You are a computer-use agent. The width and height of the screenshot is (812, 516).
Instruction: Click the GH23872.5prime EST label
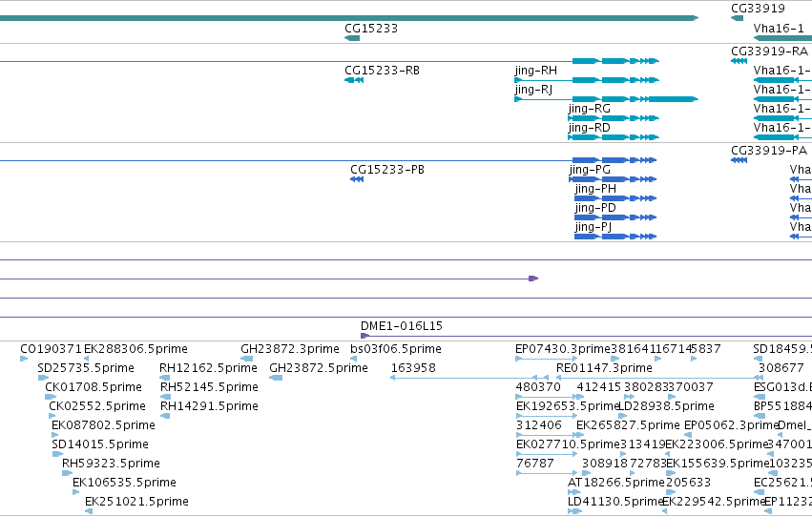319,368
